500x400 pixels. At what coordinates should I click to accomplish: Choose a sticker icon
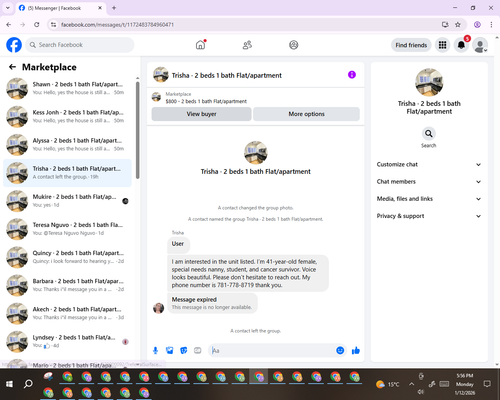tap(183, 350)
